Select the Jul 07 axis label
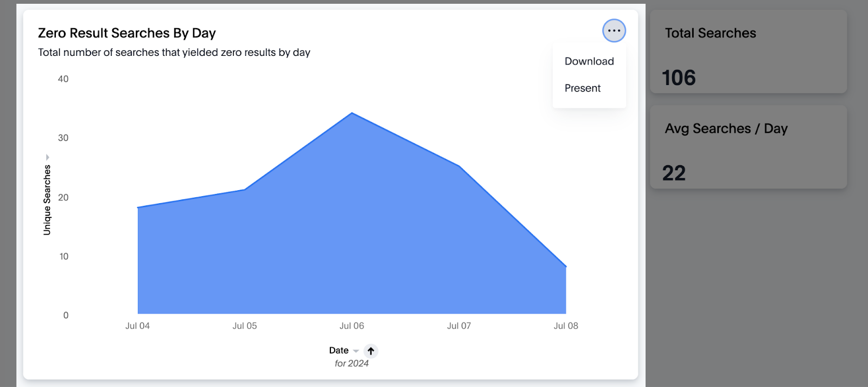Viewport: 868px width, 387px height. click(459, 326)
